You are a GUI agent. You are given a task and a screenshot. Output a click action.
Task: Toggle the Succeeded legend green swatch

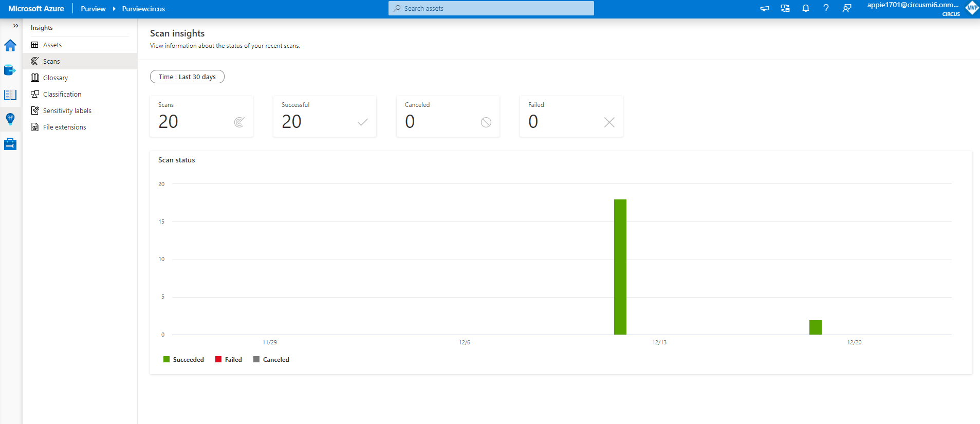point(167,360)
